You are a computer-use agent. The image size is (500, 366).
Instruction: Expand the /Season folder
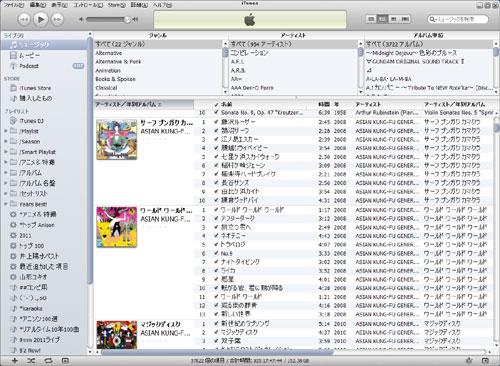point(6,141)
